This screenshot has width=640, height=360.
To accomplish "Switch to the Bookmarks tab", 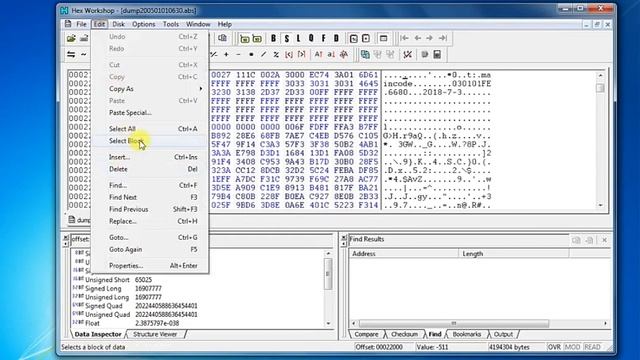I will [467, 334].
